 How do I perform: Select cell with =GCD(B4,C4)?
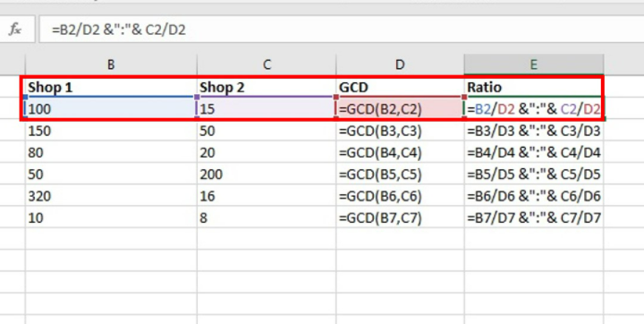point(401,152)
